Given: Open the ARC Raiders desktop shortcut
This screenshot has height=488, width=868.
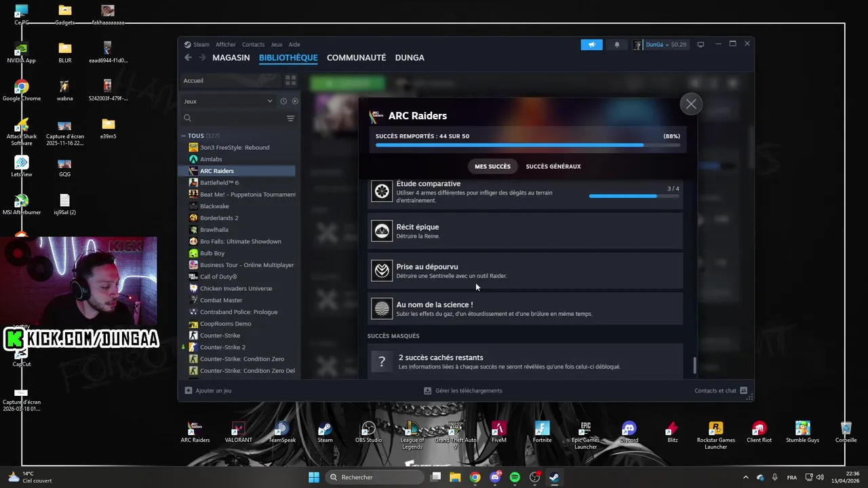Looking at the screenshot, I should (x=195, y=432).
